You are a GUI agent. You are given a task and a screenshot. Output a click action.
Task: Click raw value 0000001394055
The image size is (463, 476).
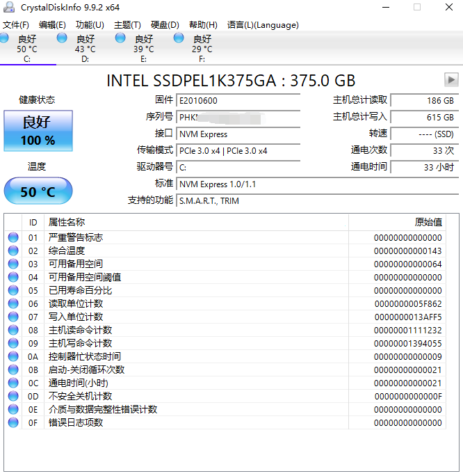click(x=408, y=344)
